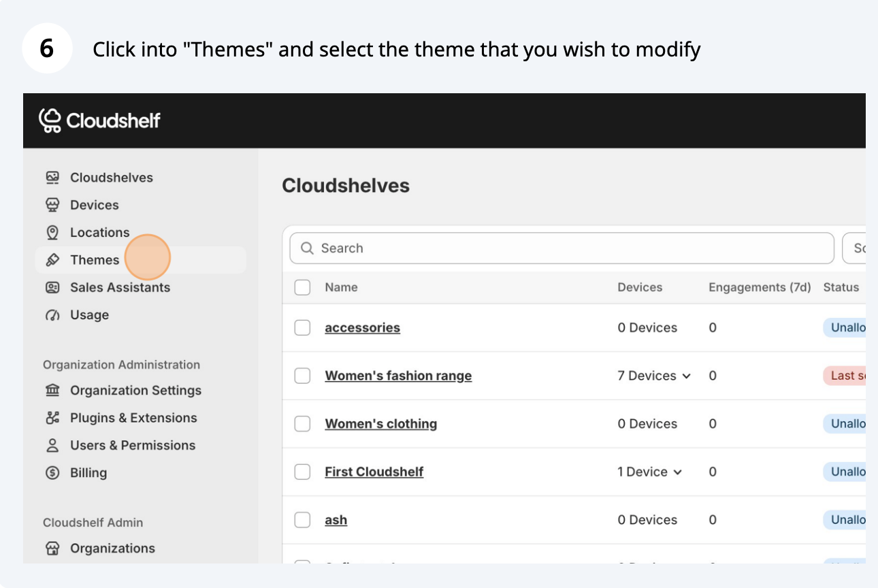Open the accessories cloudshelf link

(x=362, y=328)
